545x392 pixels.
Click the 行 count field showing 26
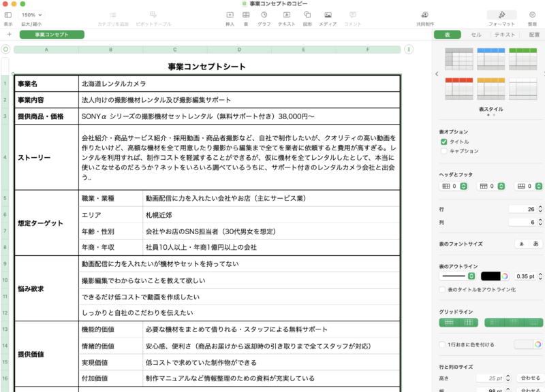click(x=523, y=209)
